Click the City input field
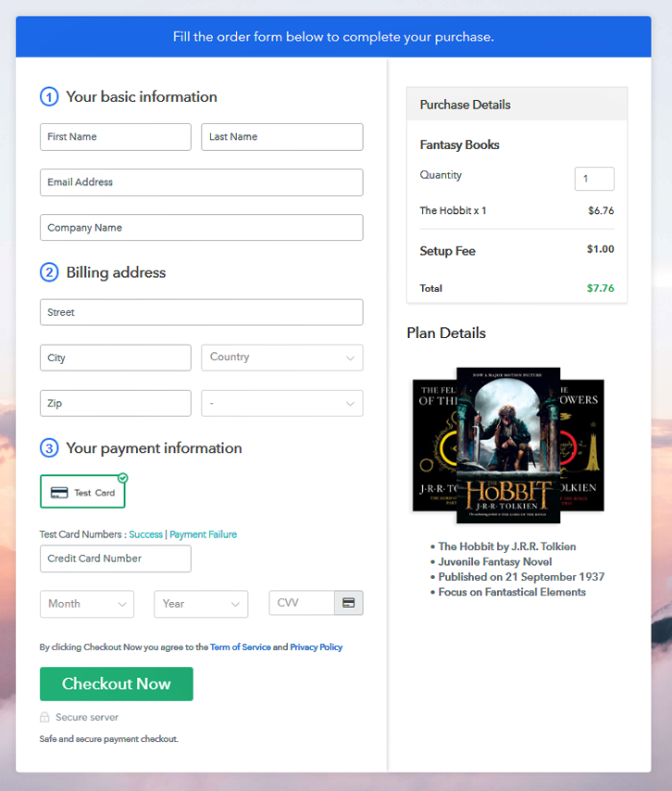This screenshot has height=791, width=672. pos(116,358)
